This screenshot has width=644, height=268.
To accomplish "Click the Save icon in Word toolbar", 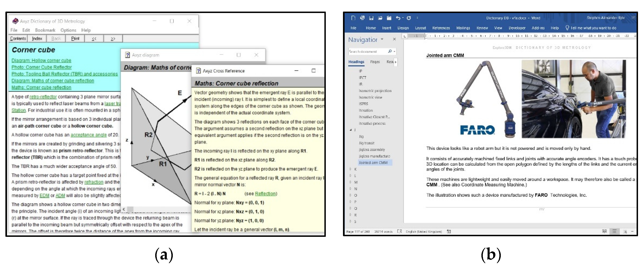I will (371, 18).
